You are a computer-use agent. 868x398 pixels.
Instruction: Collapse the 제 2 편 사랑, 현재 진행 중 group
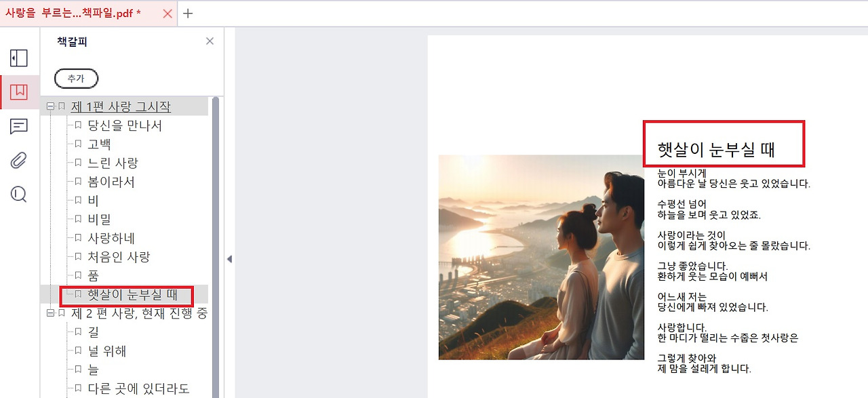(x=50, y=313)
